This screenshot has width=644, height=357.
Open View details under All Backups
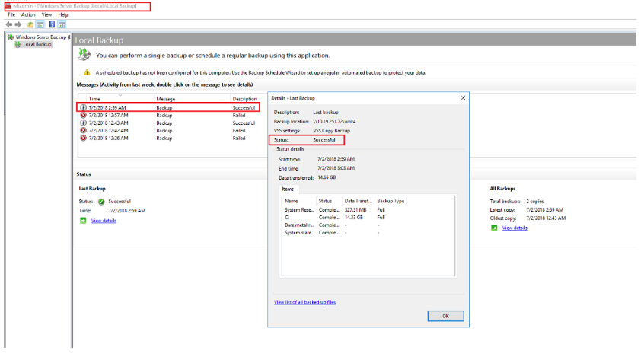tap(515, 228)
